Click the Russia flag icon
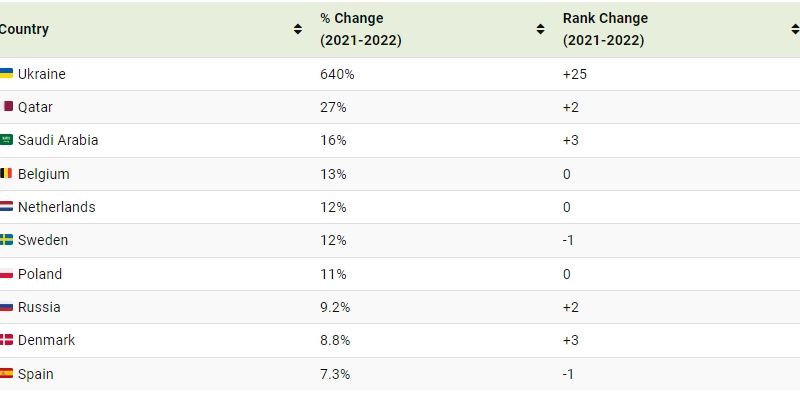The height and width of the screenshot is (400, 800). point(6,307)
